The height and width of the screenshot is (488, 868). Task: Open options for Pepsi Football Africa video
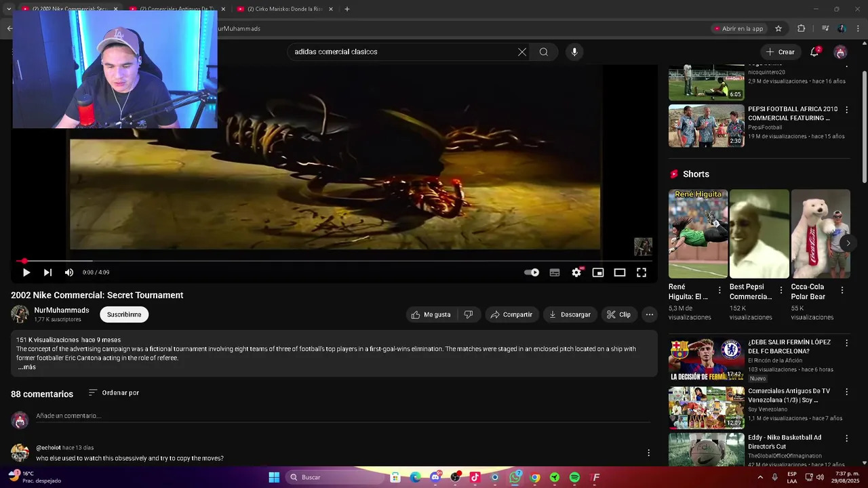pos(846,110)
